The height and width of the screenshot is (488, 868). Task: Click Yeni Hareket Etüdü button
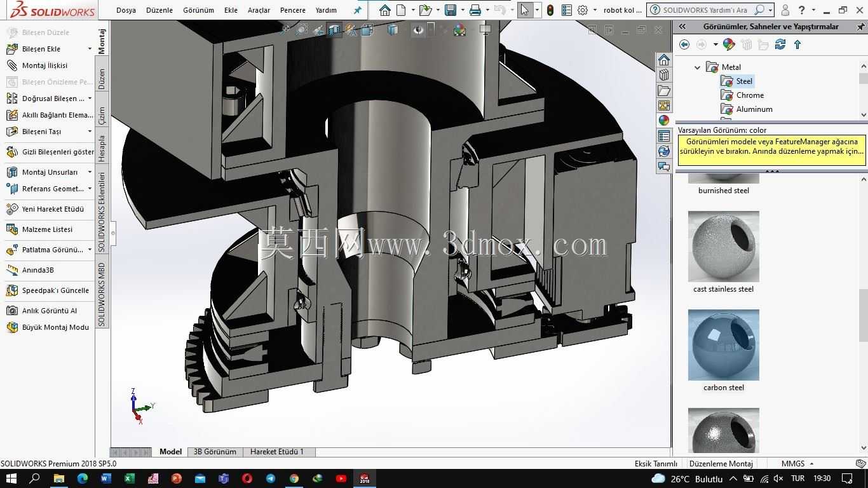click(45, 209)
